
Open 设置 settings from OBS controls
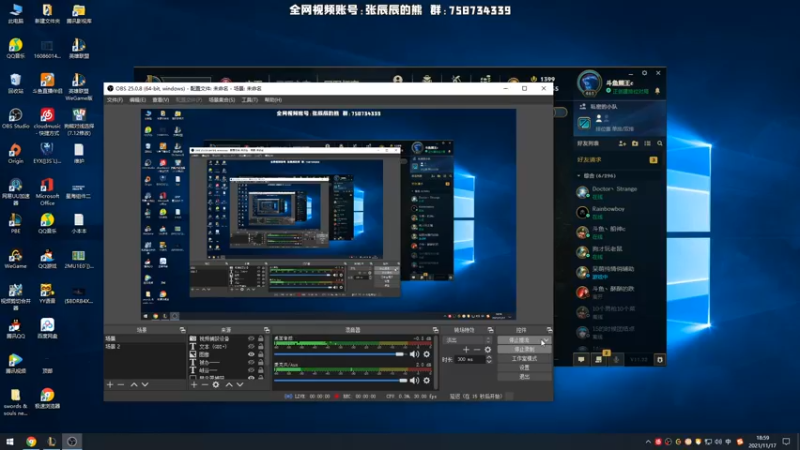(x=524, y=367)
